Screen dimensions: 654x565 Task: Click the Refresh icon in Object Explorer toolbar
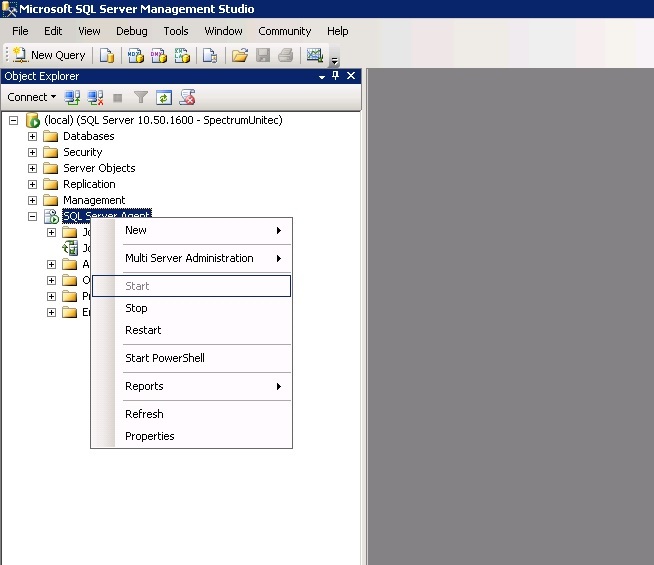(164, 98)
